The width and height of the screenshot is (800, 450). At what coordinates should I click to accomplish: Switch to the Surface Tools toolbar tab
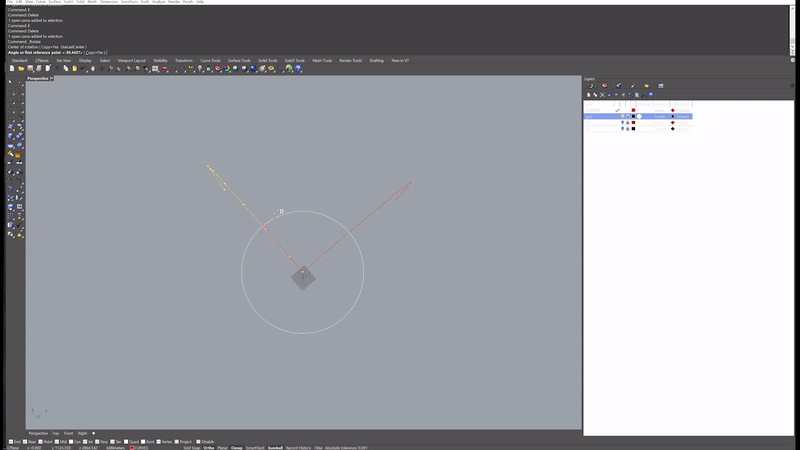point(239,61)
